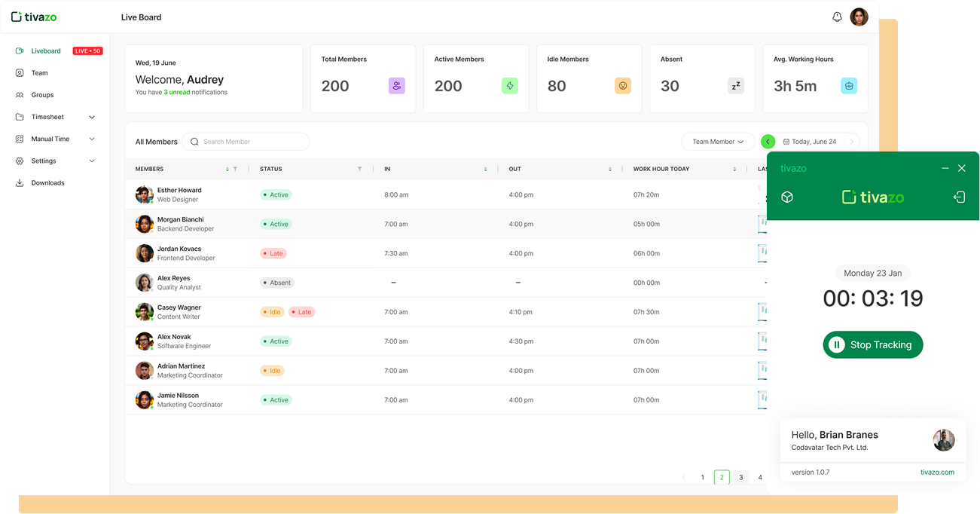Click the people icon on Total Members card
Screen dimensions: 980x514
(397, 85)
